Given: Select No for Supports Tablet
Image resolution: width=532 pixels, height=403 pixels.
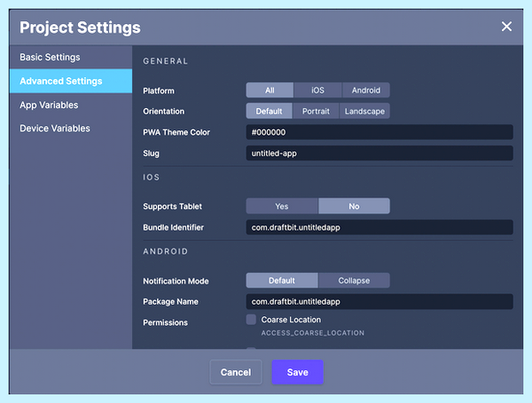Looking at the screenshot, I should click(354, 206).
